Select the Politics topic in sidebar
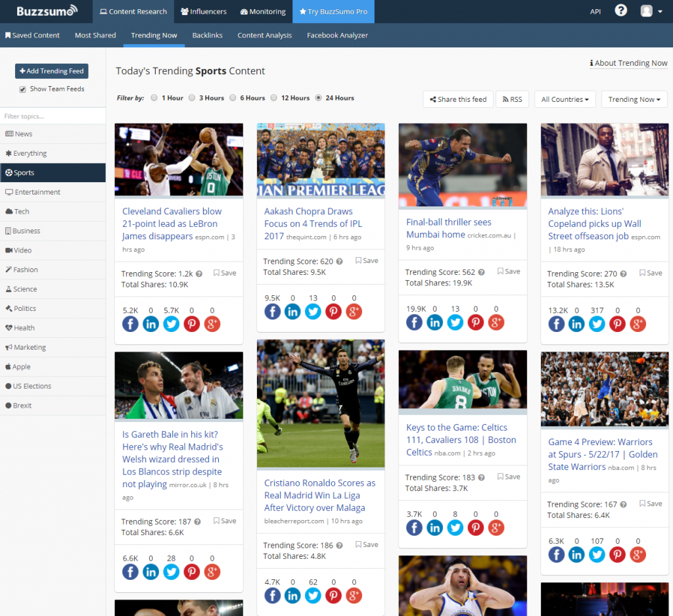 (53, 308)
